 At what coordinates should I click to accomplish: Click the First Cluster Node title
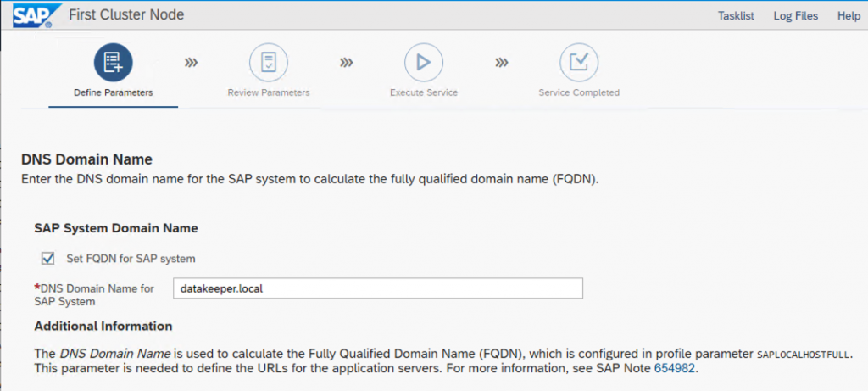[126, 15]
